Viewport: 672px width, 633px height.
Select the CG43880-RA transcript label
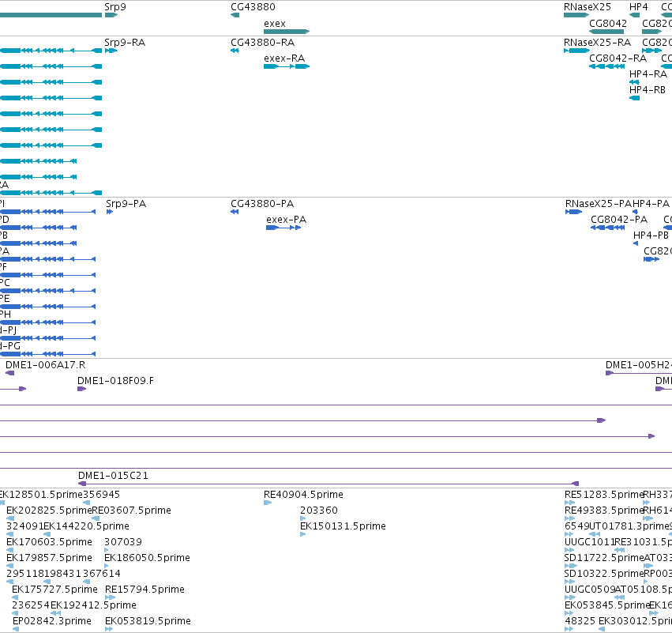(x=262, y=43)
